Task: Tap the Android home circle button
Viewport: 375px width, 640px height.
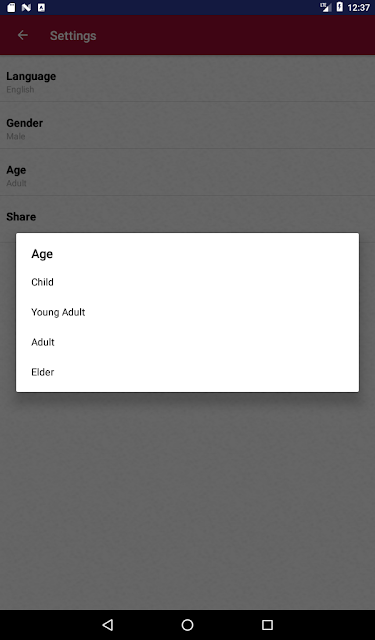Action: pyautogui.click(x=187, y=624)
